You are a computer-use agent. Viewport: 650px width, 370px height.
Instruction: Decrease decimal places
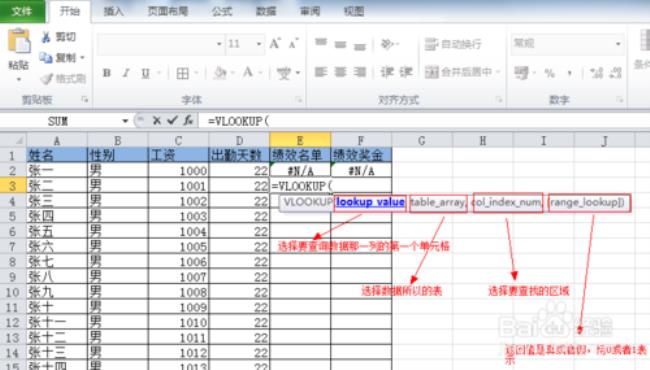pos(616,73)
